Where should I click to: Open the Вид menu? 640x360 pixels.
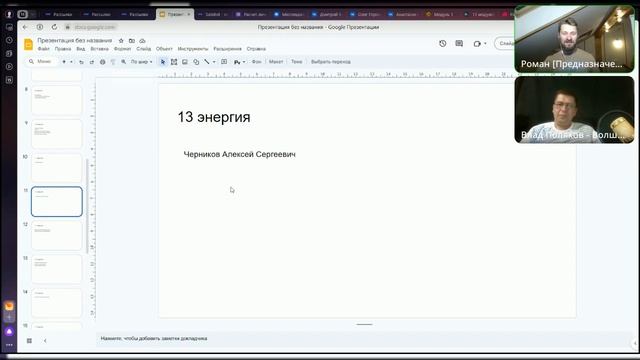coord(80,49)
